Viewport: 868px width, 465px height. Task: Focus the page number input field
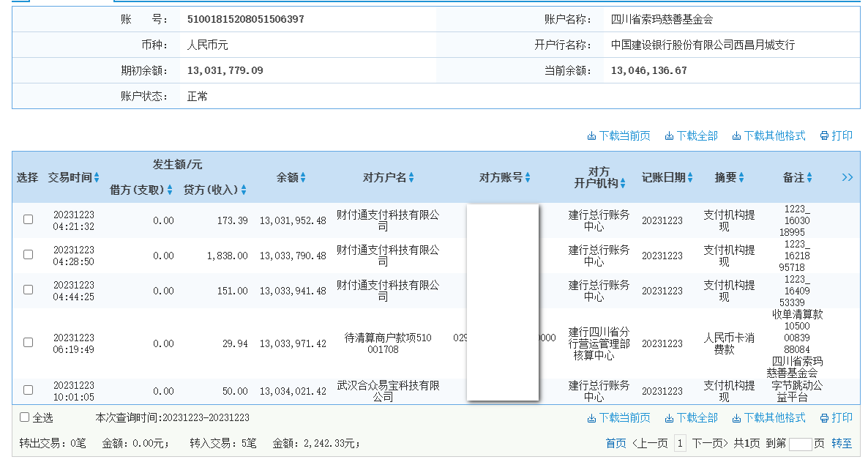tap(800, 444)
